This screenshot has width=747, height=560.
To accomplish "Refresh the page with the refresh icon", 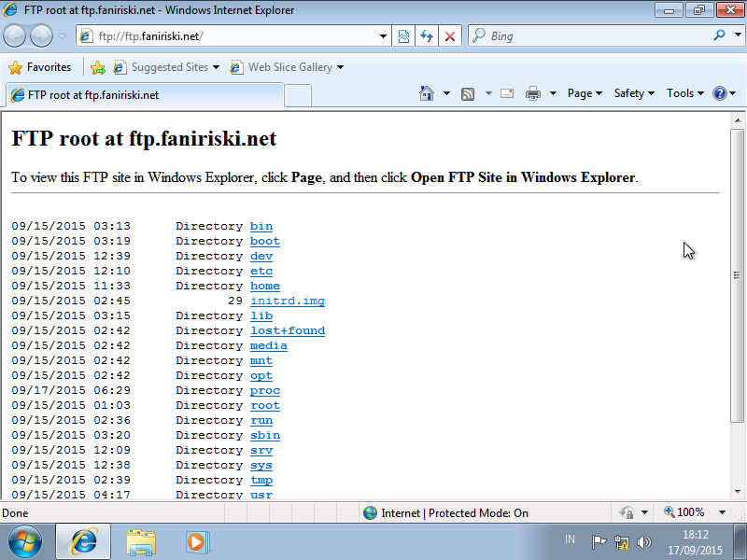I will 428,35.
